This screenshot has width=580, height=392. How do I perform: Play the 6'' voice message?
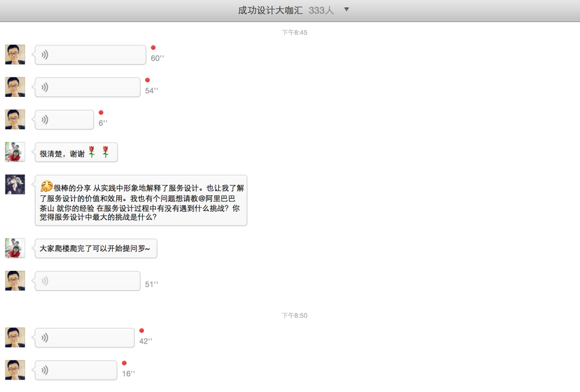point(64,120)
